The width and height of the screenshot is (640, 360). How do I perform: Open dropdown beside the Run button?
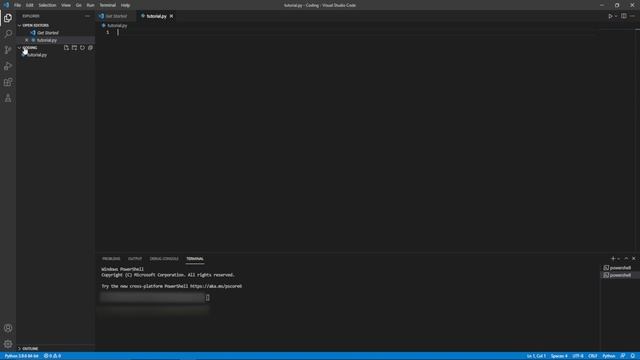click(616, 16)
